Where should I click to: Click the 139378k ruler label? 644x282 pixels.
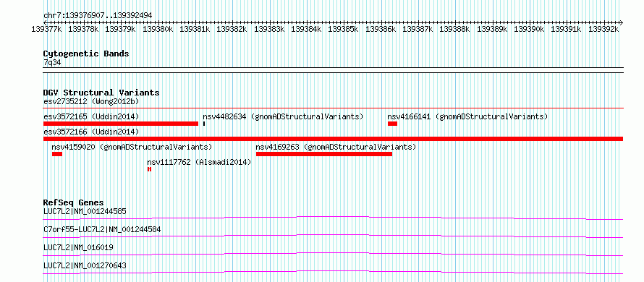point(83,29)
